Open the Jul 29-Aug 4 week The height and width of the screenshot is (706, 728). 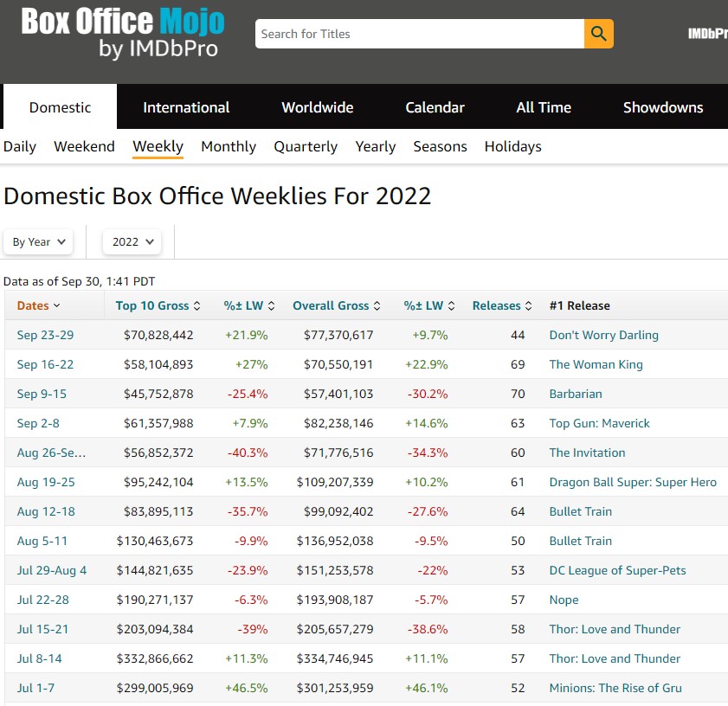(x=52, y=570)
